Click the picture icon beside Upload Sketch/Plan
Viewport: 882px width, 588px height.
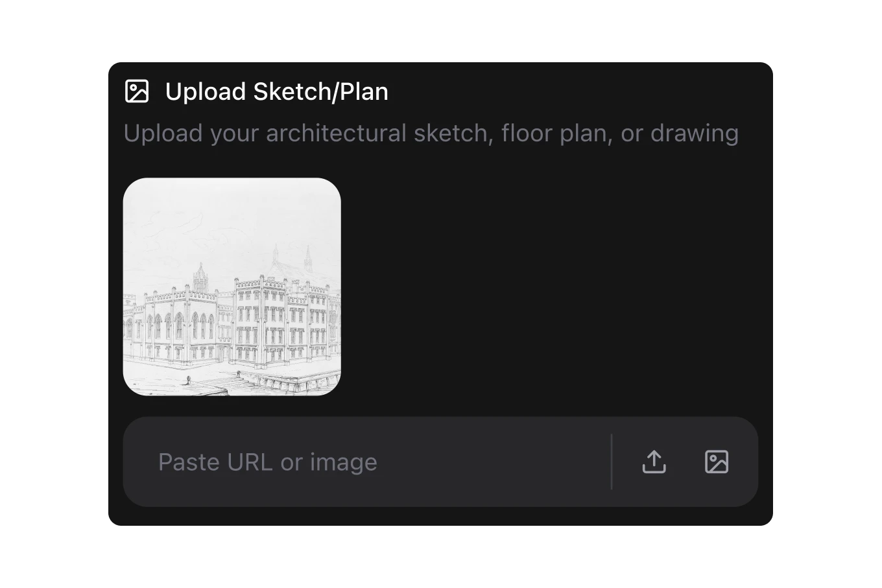click(x=137, y=91)
